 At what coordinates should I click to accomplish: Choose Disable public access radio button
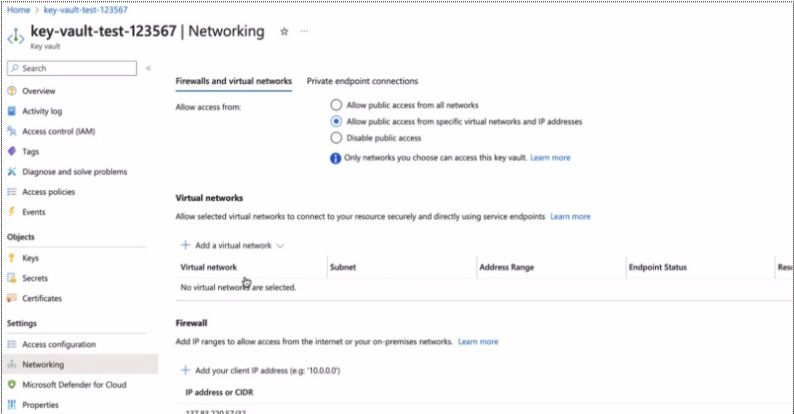pos(336,137)
